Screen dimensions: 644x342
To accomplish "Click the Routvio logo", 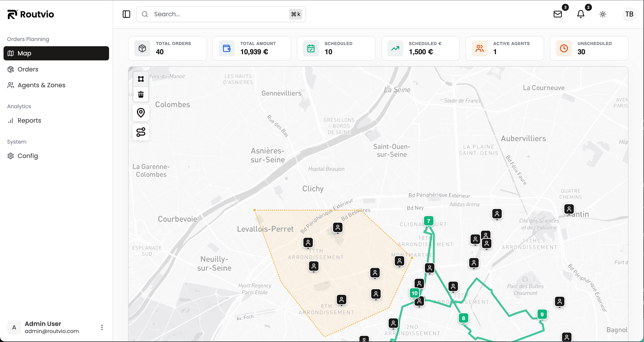I will click(x=31, y=14).
